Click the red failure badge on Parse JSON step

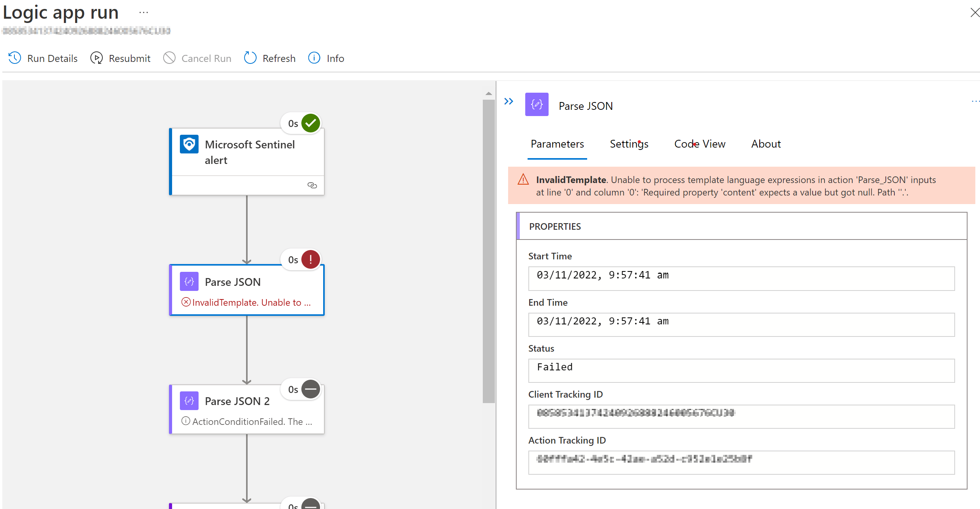coord(310,259)
